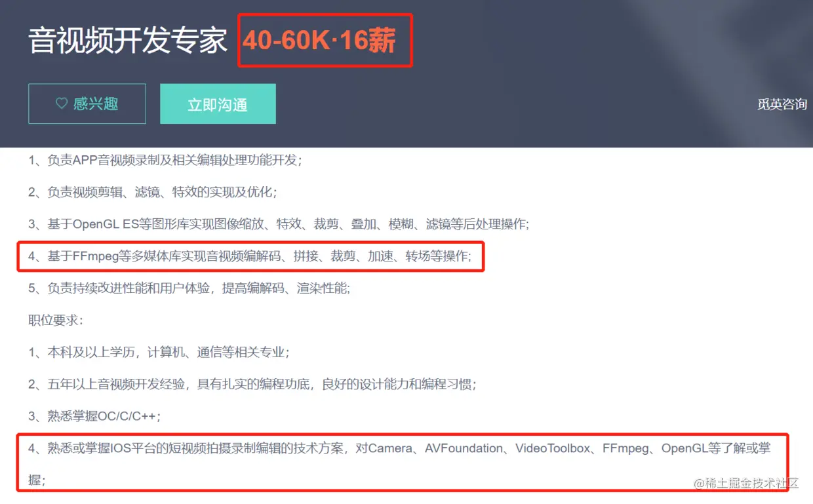Select the line 负责持续改进性能和用户体验

[189, 288]
